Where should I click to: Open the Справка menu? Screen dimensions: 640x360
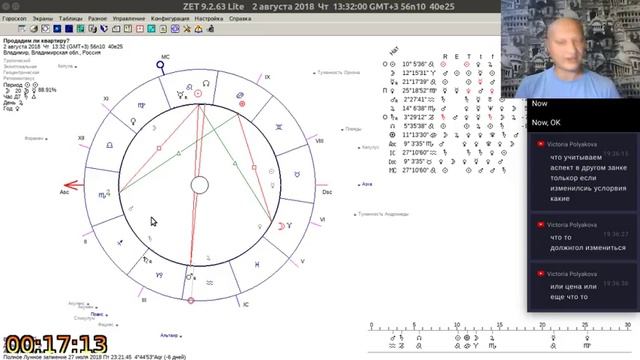point(240,18)
